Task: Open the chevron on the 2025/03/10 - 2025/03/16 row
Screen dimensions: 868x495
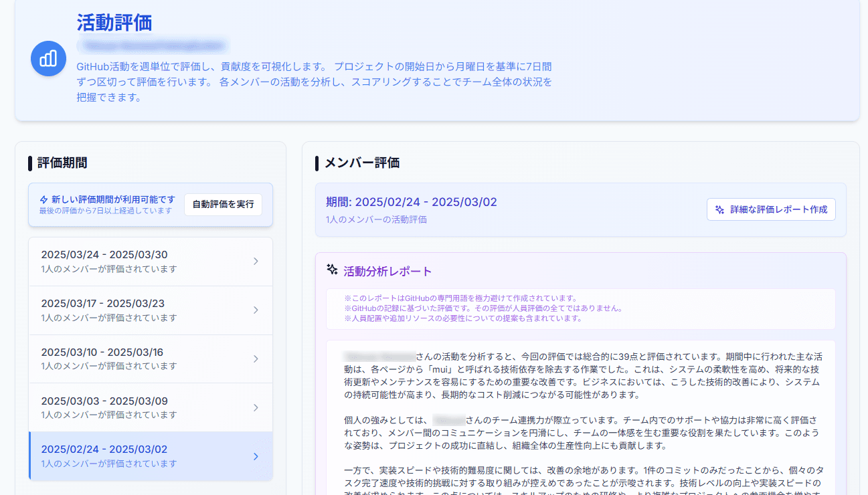Action: pos(256,359)
